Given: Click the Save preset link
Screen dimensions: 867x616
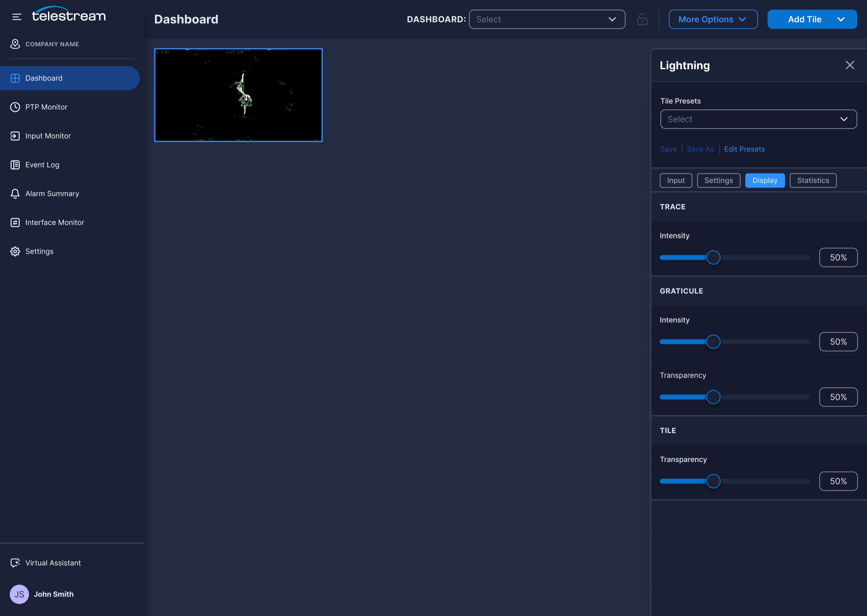Looking at the screenshot, I should [668, 149].
